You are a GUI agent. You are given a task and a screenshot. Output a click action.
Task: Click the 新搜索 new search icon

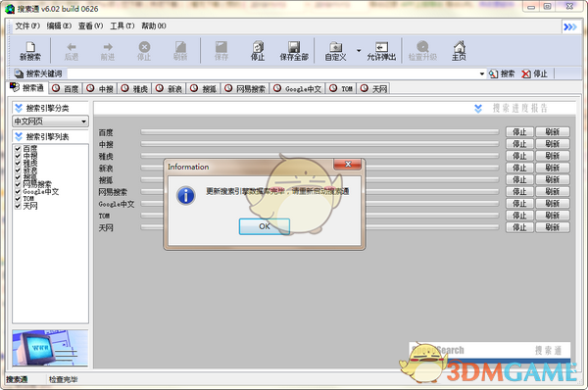coord(30,47)
